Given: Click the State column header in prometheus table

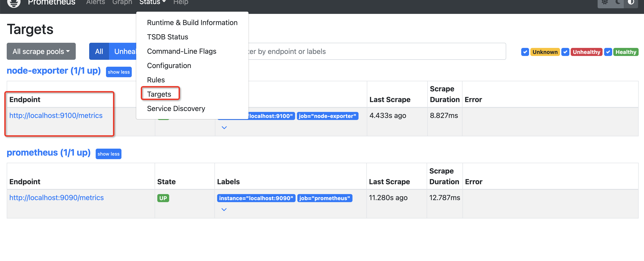Looking at the screenshot, I should [166, 182].
